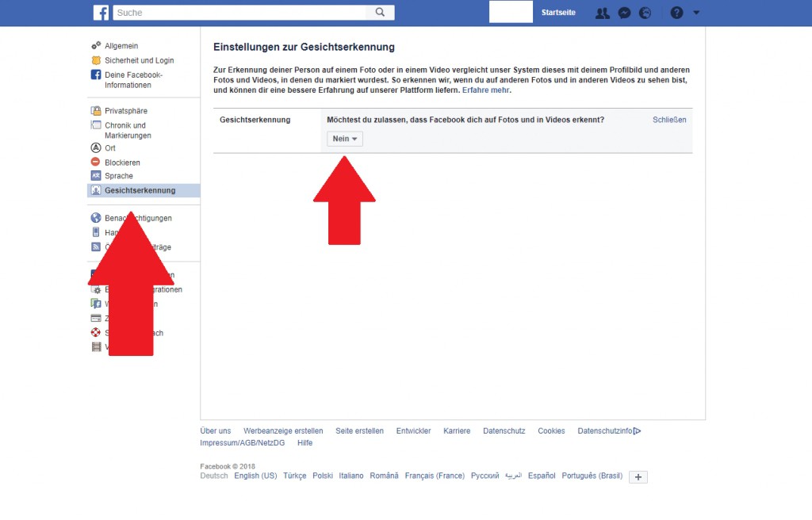Click the Ort location icon
This screenshot has height=520, width=812.
[x=96, y=148]
